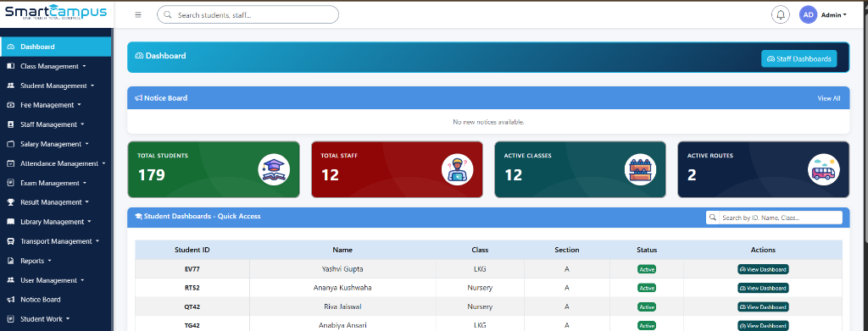
Task: Click the Transport Management bus icon
Action: pos(10,241)
